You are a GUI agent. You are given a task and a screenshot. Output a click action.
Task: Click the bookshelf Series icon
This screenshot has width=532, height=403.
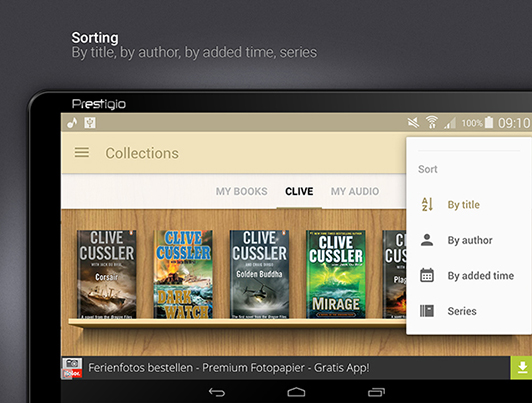[x=427, y=311]
